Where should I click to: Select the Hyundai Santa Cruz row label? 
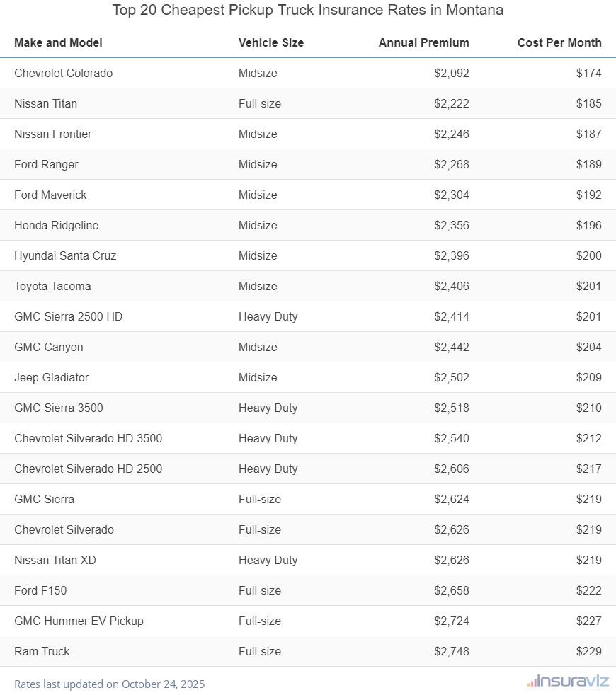click(x=65, y=255)
